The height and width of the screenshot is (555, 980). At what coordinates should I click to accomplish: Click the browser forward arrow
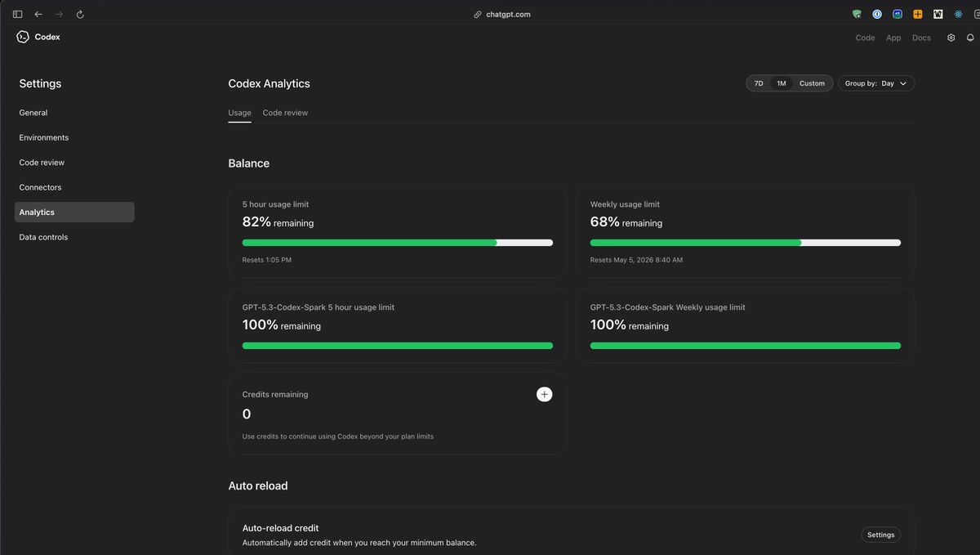59,14
